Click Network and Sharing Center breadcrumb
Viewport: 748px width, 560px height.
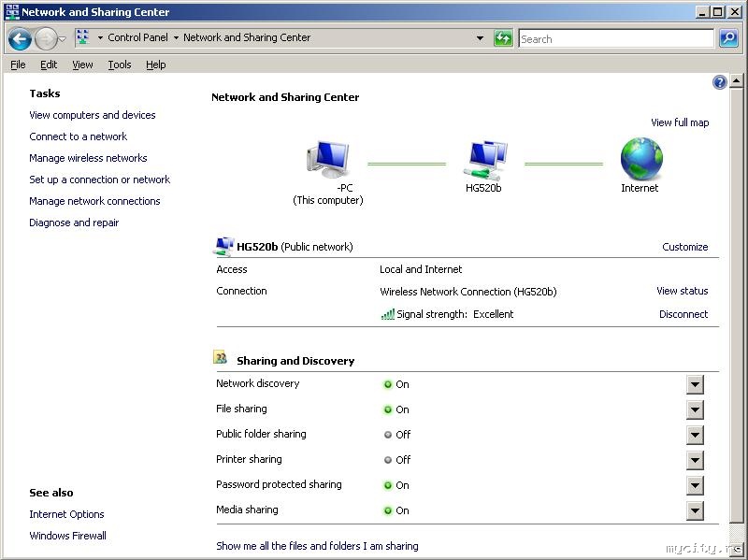click(247, 37)
